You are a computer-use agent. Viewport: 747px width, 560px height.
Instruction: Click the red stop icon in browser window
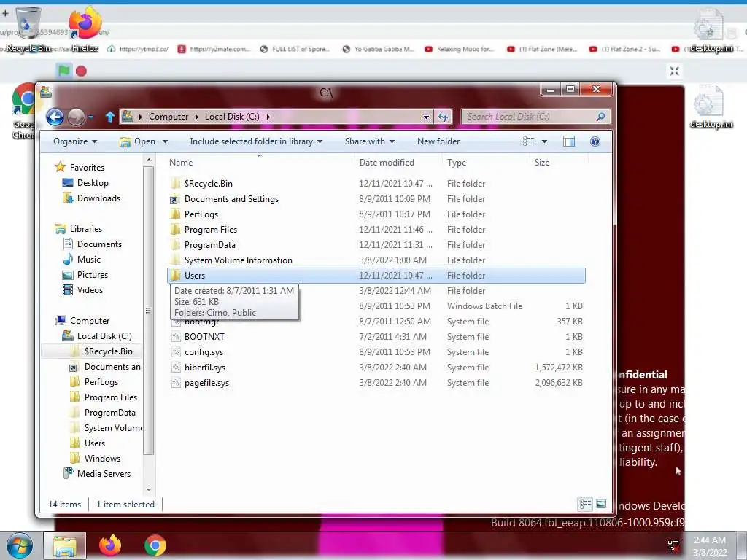click(x=82, y=71)
